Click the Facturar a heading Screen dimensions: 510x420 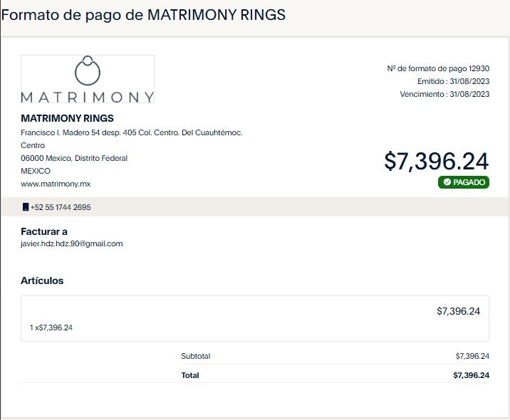click(x=44, y=231)
